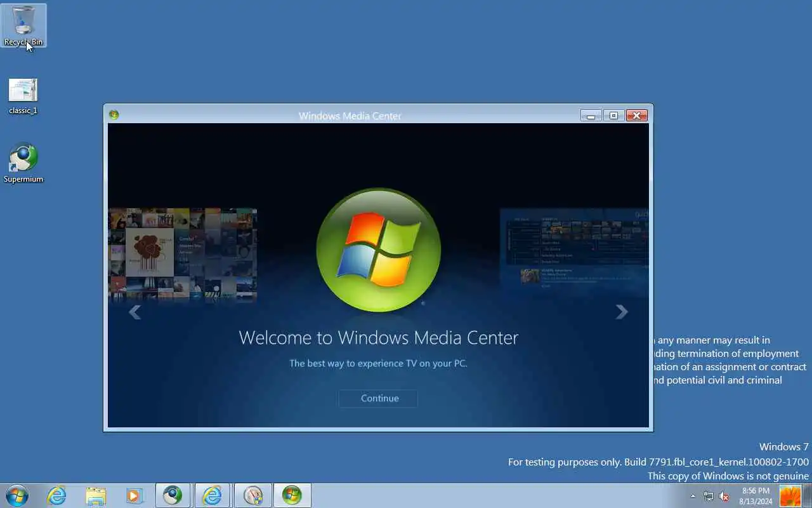Open pinned Internet Explorer in taskbar

pyautogui.click(x=56, y=495)
